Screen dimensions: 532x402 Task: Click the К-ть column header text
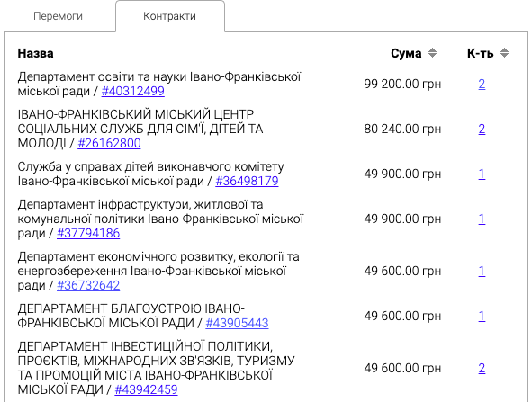click(481, 53)
